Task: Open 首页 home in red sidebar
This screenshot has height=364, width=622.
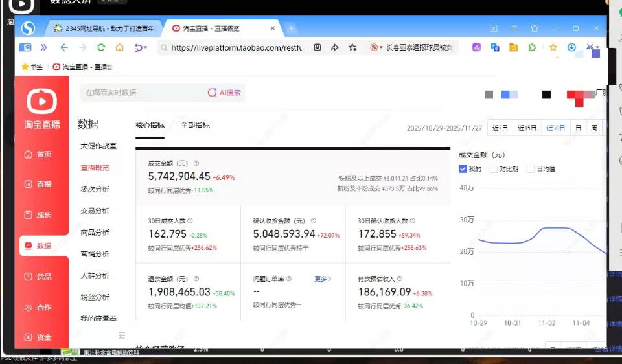Action: click(38, 154)
